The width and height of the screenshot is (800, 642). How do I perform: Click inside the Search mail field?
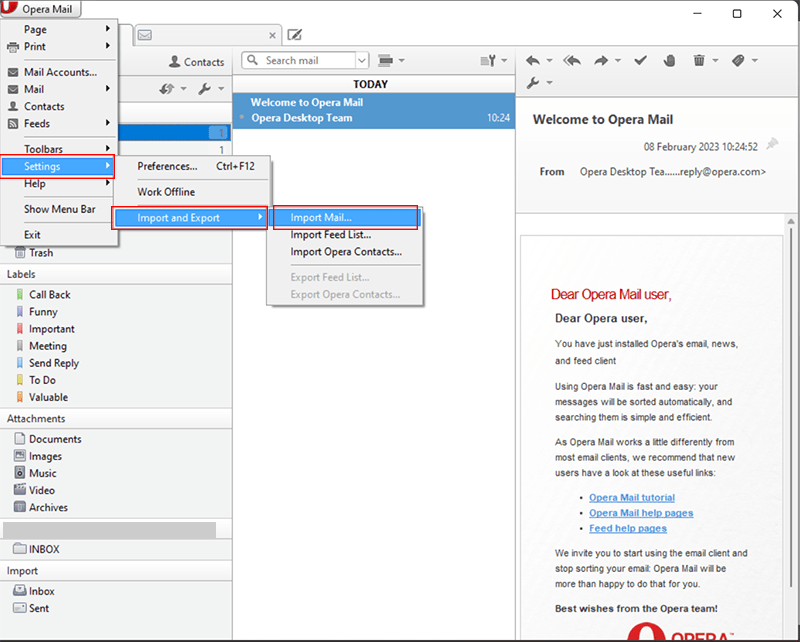(300, 60)
